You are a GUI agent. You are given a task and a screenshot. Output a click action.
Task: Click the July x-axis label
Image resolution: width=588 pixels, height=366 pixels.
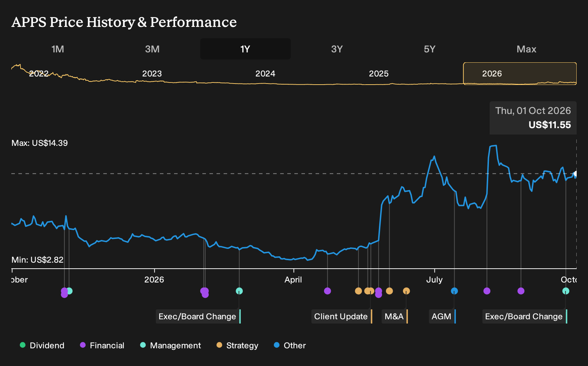pos(434,280)
